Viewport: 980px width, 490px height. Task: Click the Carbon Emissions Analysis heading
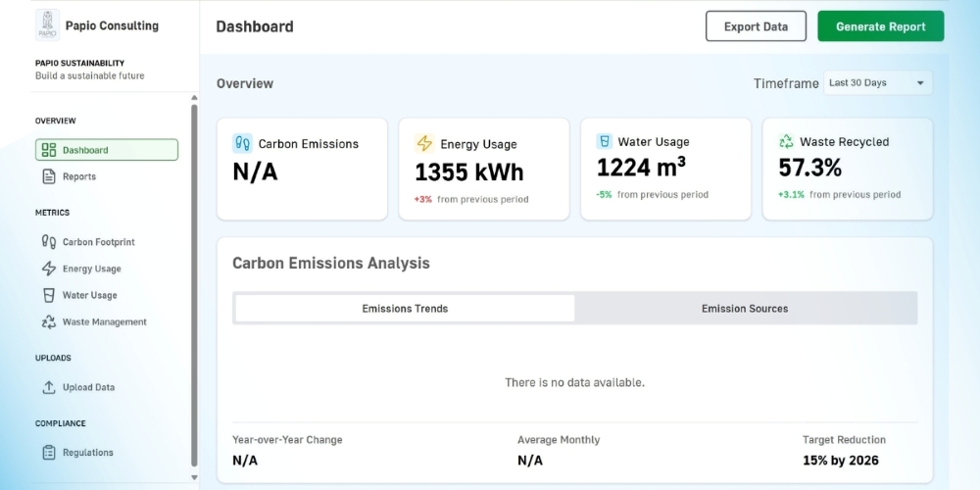pyautogui.click(x=331, y=263)
